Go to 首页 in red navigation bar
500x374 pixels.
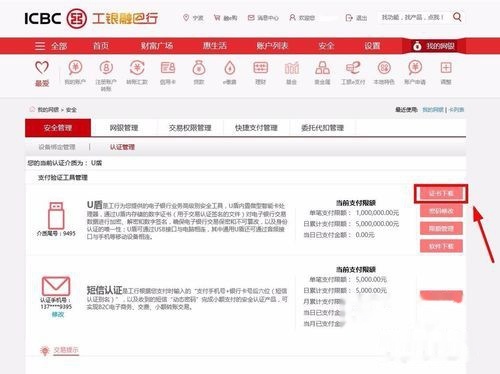pyautogui.click(x=101, y=46)
